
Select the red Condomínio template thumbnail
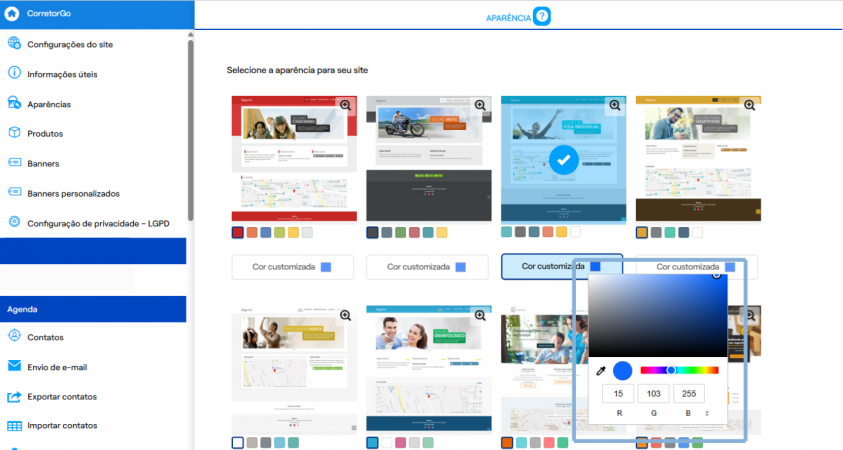coord(294,159)
